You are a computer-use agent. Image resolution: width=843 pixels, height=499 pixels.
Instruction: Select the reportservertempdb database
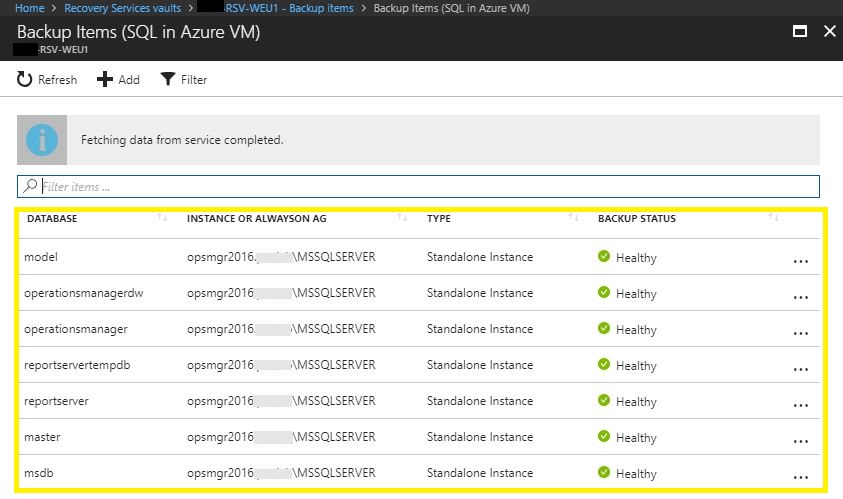point(77,365)
